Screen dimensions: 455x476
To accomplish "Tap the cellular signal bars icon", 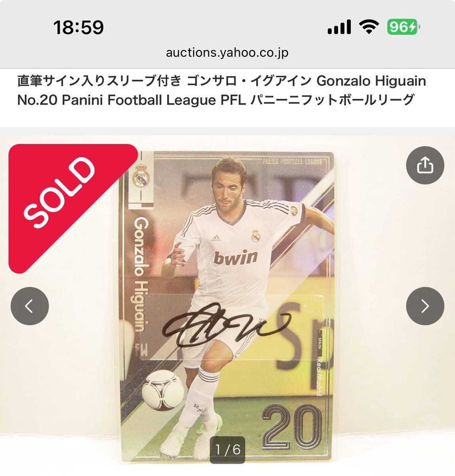I will pyautogui.click(x=339, y=27).
